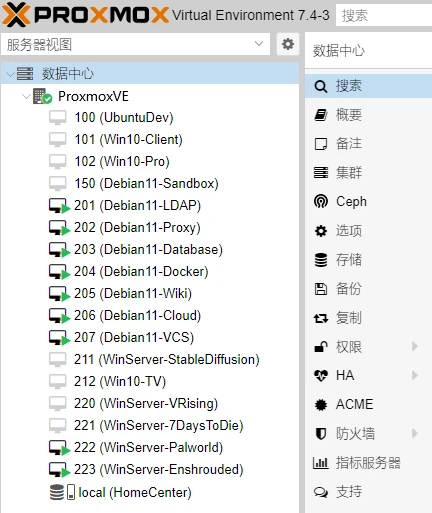Expand the 权限 submenu arrow
Viewport: 432px width, 513px height.
[x=415, y=347]
